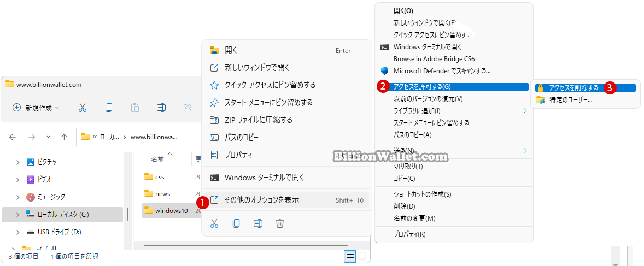
Task: Select the windows10 folder row
Action: tap(172, 211)
